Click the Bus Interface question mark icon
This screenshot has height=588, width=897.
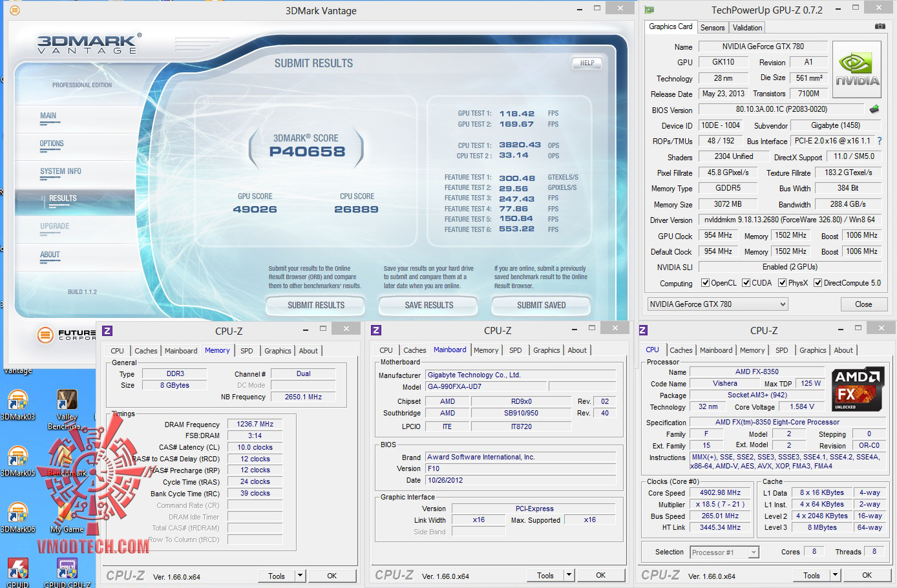(880, 141)
